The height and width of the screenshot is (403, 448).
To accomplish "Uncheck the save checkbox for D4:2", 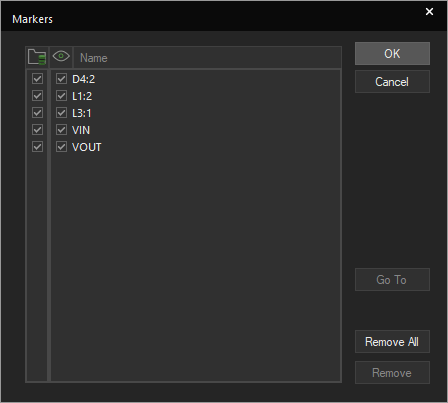I will (x=37, y=79).
